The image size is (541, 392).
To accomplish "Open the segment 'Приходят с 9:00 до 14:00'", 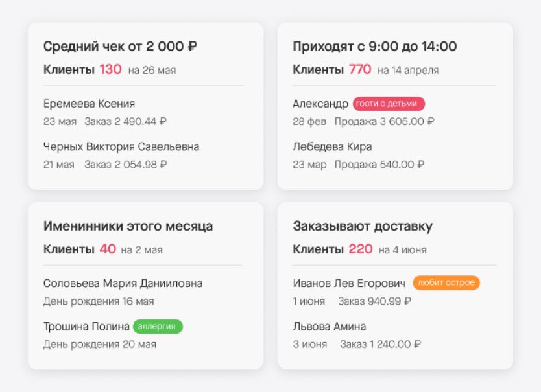I will click(374, 46).
